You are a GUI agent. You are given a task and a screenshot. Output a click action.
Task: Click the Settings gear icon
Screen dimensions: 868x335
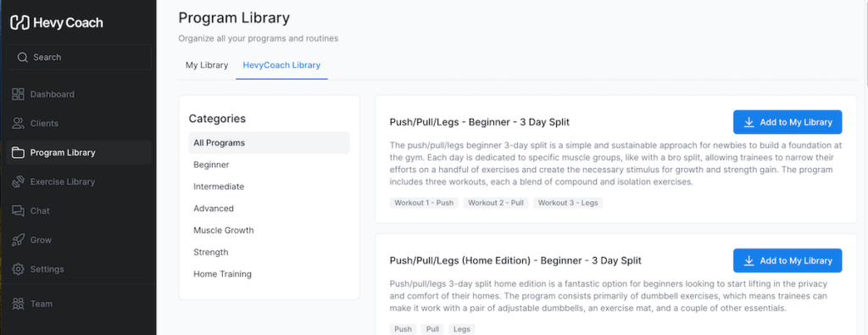(x=19, y=269)
